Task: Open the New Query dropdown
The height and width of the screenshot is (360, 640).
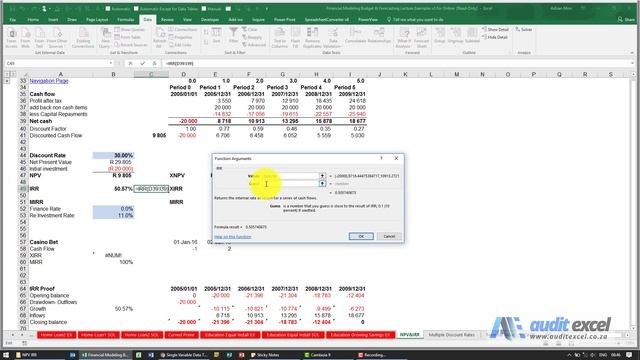Action: pyautogui.click(x=105, y=38)
